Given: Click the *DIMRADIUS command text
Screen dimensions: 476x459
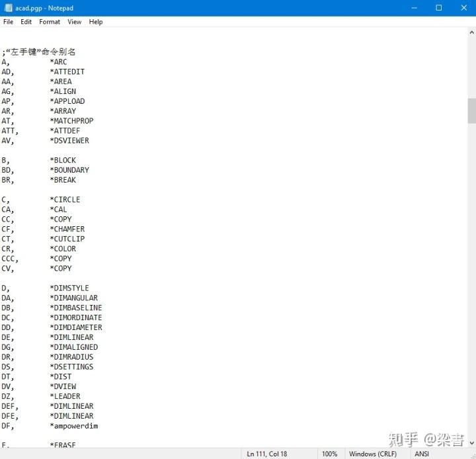Looking at the screenshot, I should click(x=71, y=357).
